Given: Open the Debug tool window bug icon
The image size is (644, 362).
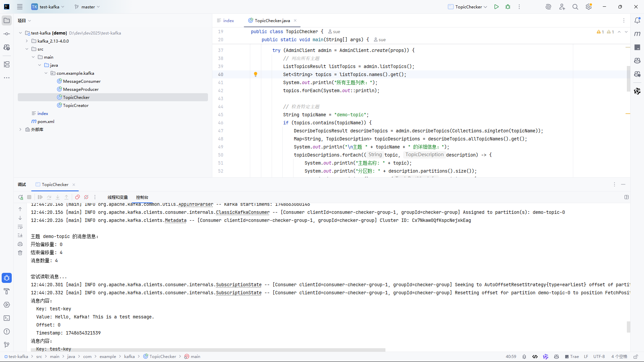Looking at the screenshot, I should click(x=7, y=278).
